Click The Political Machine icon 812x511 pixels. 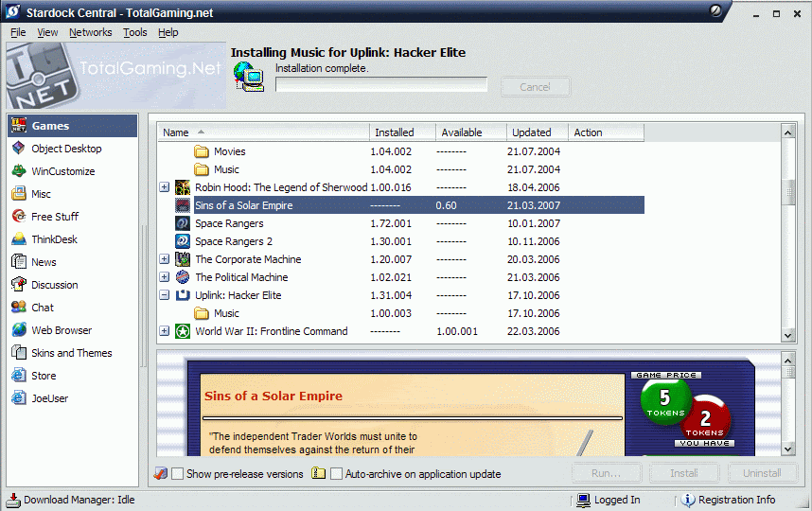pyautogui.click(x=183, y=277)
